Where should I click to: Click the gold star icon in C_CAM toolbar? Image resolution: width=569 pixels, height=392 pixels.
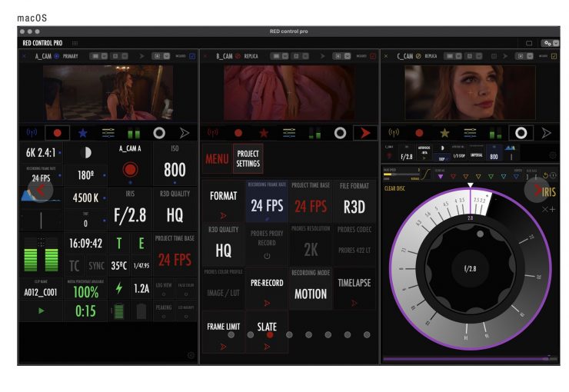(x=444, y=133)
